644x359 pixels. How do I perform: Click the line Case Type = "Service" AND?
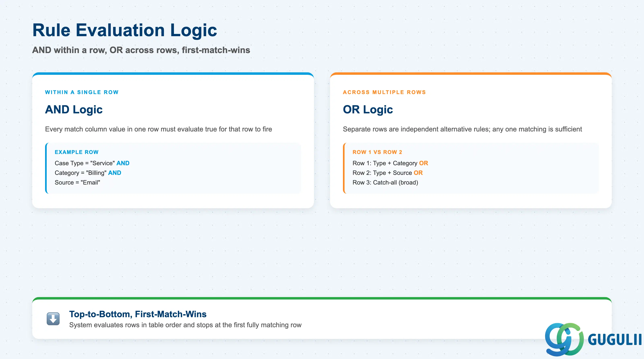[x=92, y=163]
